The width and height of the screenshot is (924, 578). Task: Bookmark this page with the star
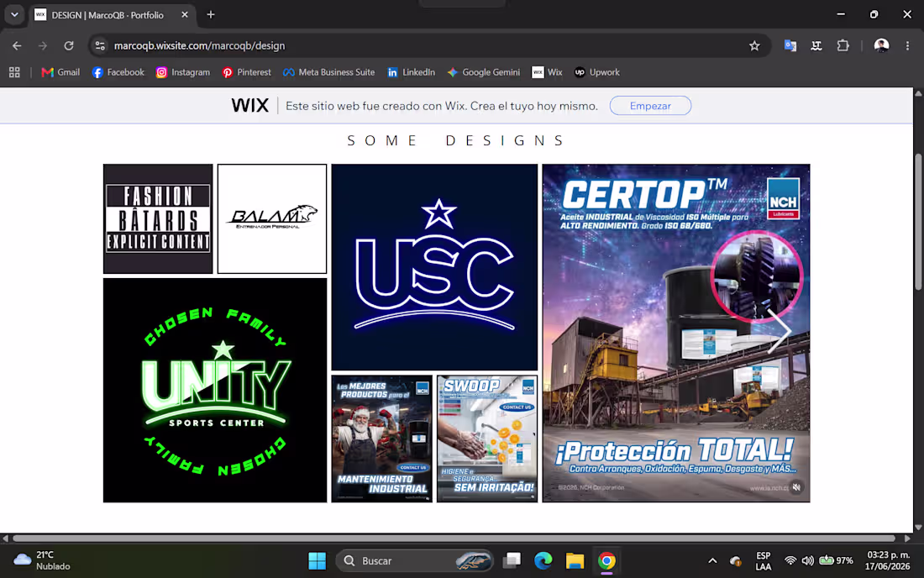pos(754,45)
